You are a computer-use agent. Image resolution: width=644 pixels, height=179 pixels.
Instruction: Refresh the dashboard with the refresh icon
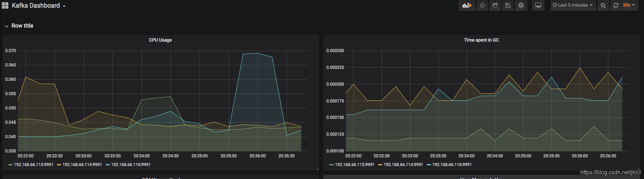click(616, 5)
